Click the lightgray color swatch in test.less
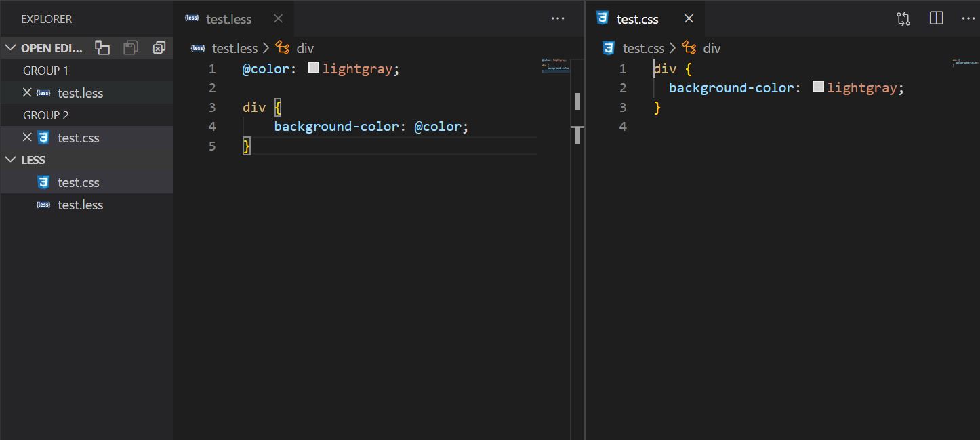The width and height of the screenshot is (980, 440). tap(313, 67)
